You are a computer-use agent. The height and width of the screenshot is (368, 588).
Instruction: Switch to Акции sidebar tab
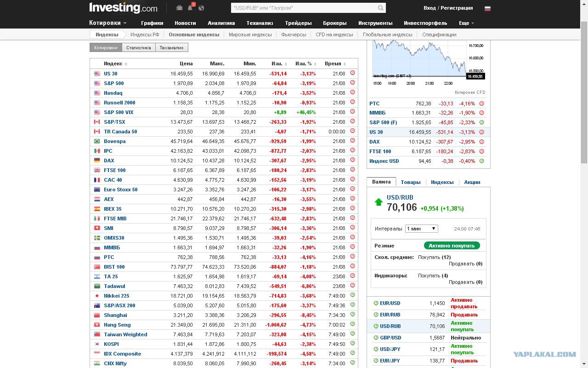pos(472,182)
